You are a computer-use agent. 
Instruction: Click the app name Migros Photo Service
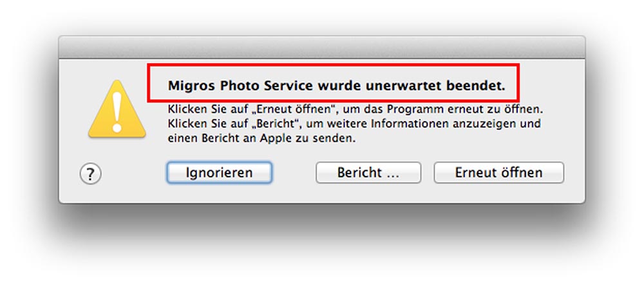coord(241,86)
